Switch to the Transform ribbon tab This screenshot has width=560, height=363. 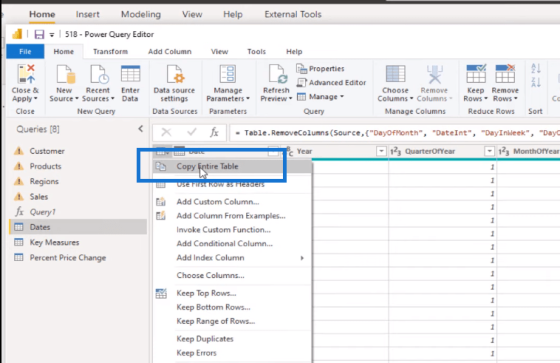[110, 51]
